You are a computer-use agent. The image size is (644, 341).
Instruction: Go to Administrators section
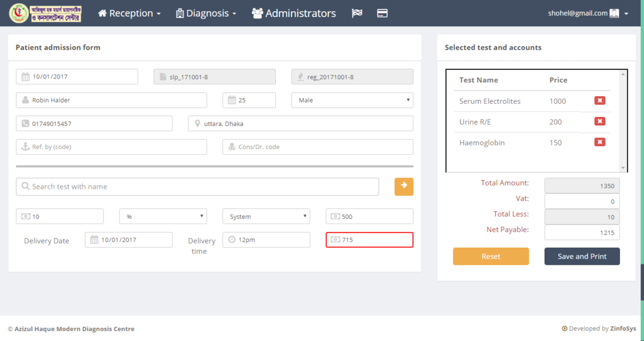click(294, 13)
